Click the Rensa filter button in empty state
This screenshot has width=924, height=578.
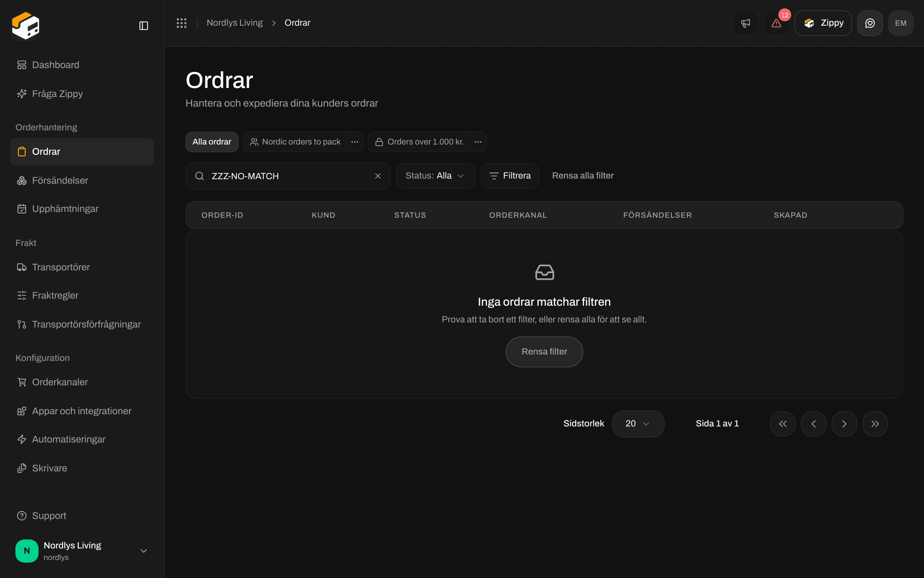[544, 352]
